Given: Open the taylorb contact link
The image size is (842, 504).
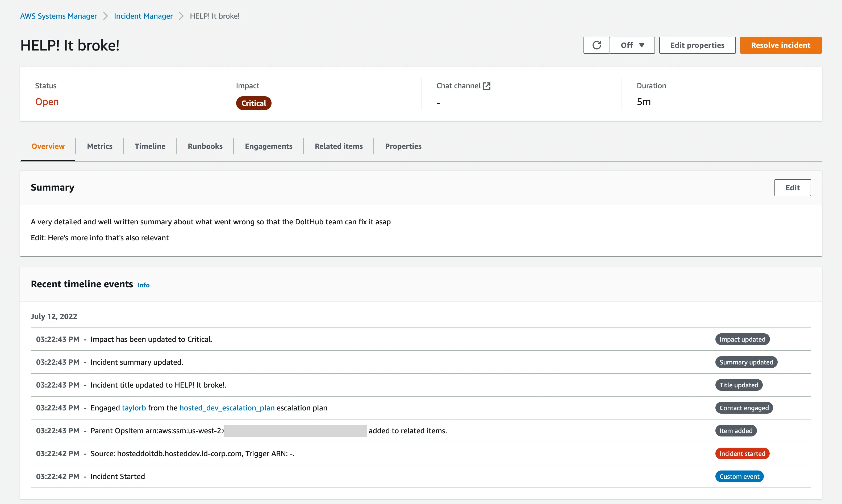Looking at the screenshot, I should 134,408.
